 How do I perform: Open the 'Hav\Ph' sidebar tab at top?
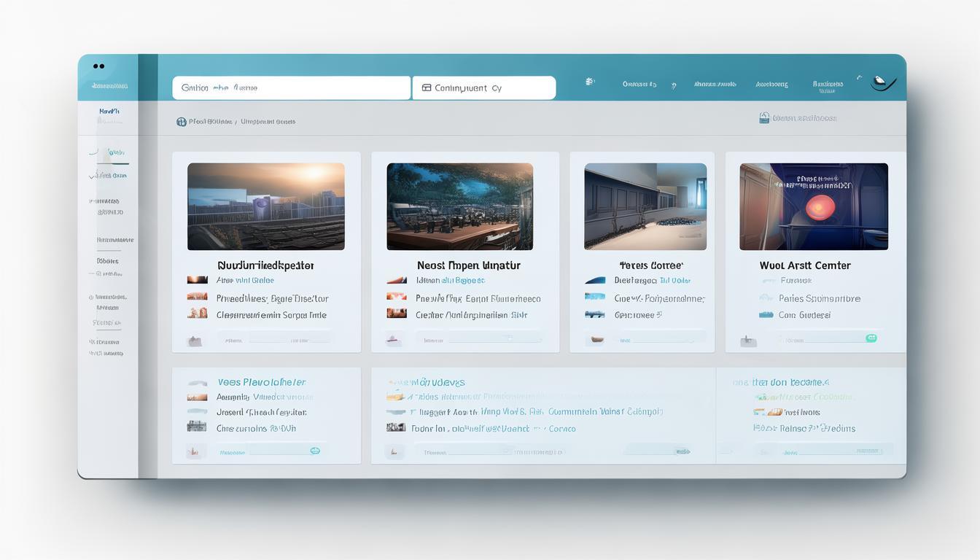pyautogui.click(x=109, y=112)
